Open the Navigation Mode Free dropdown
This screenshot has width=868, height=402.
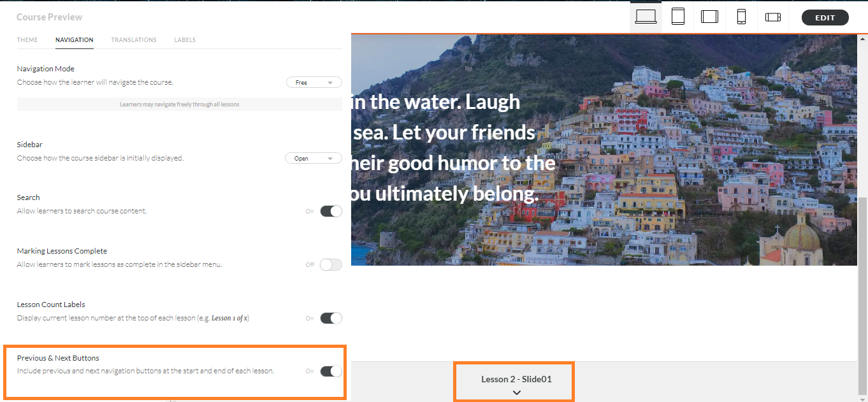(x=314, y=82)
